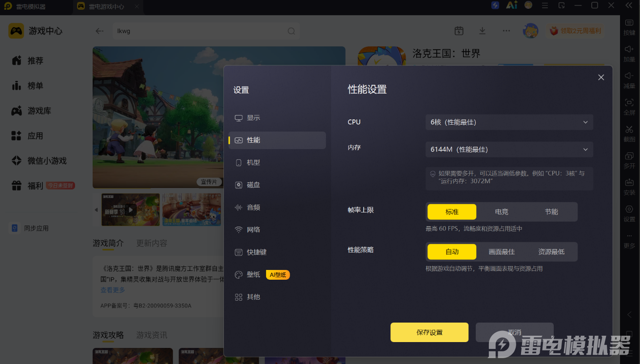
Task: Expand the 内存 memory dropdown
Action: coord(509,150)
